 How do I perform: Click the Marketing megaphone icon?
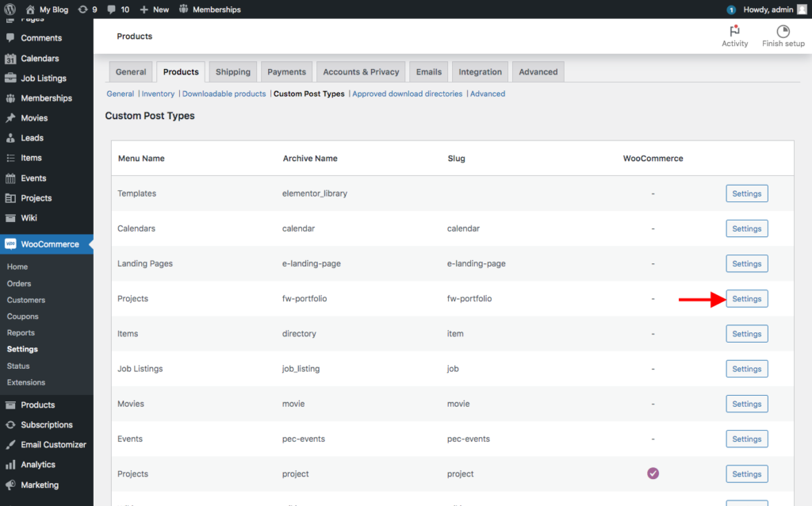click(x=10, y=485)
